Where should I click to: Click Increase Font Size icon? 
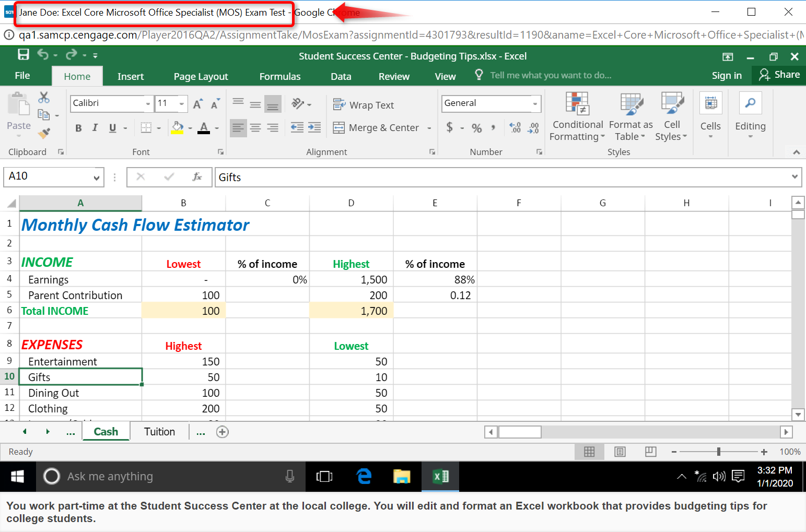(198, 104)
